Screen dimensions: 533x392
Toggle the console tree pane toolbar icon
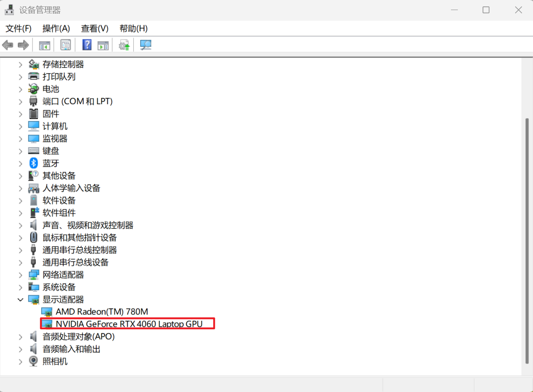44,45
